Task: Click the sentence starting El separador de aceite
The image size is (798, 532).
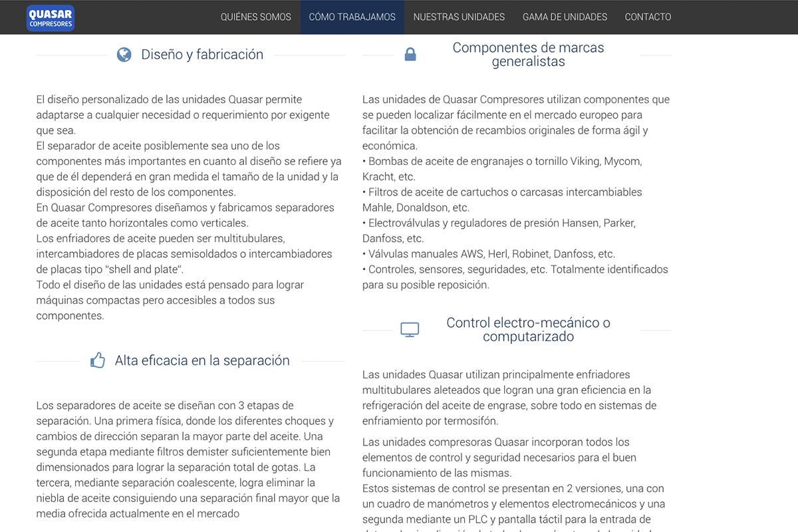Action: (x=189, y=169)
